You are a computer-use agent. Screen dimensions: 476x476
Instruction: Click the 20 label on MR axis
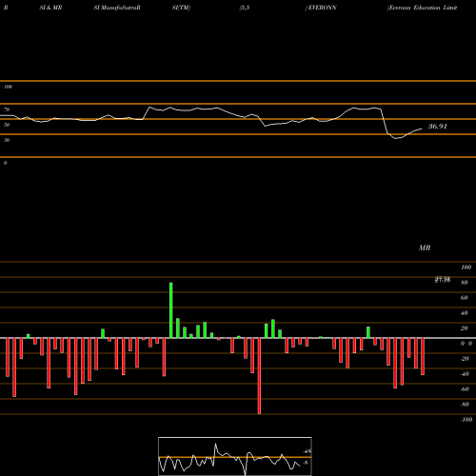465,328
